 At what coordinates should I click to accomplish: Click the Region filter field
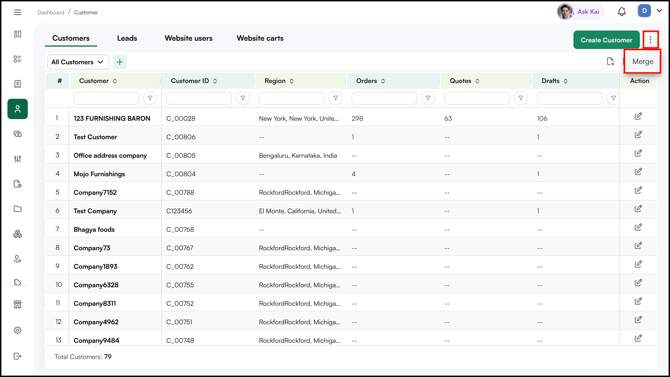pos(291,98)
